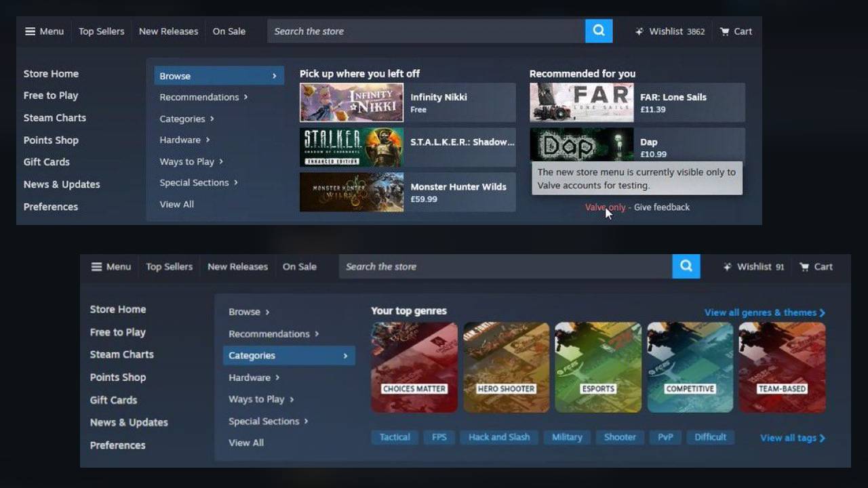The image size is (868, 488).
Task: Select Top Sellers in the upper bar
Action: pyautogui.click(x=101, y=31)
